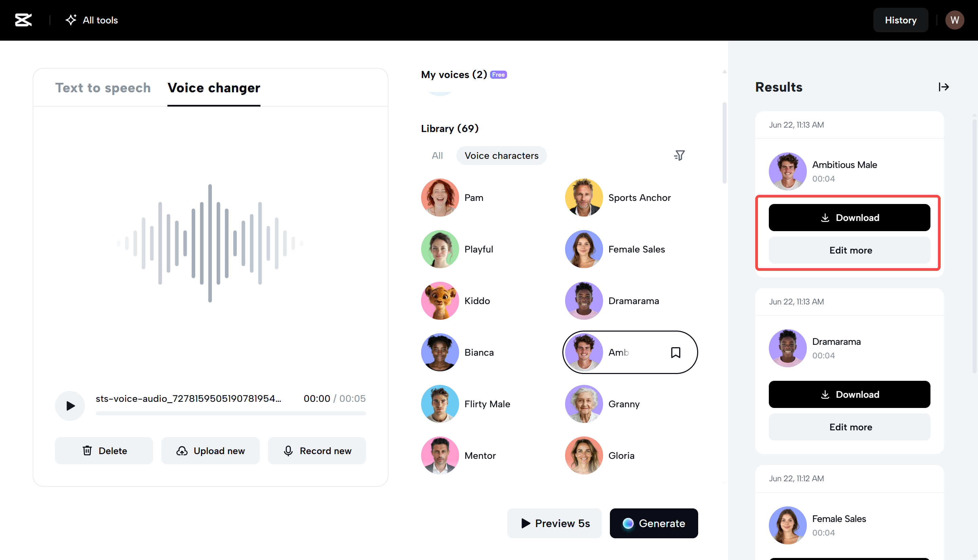Click the CapCut logo
The image size is (978, 560).
(x=23, y=20)
